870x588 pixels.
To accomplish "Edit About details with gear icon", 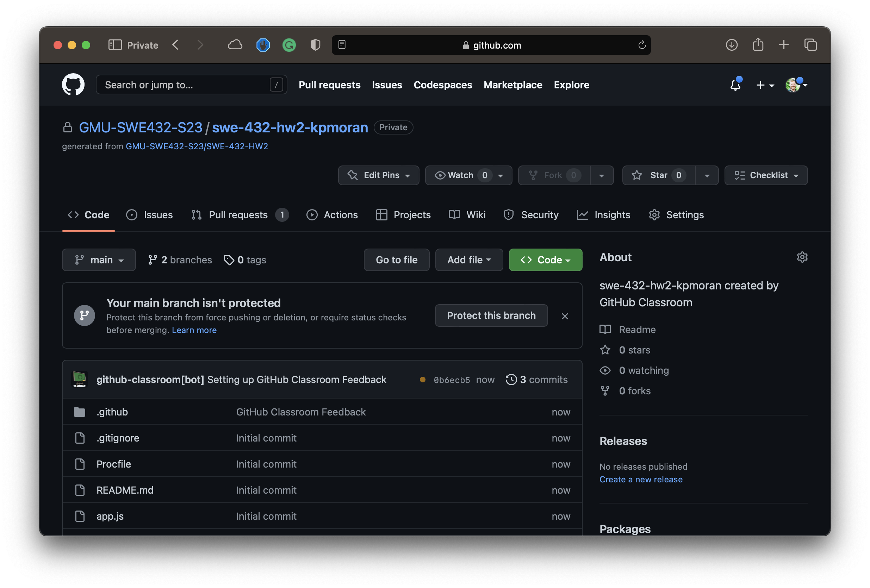I will click(802, 257).
